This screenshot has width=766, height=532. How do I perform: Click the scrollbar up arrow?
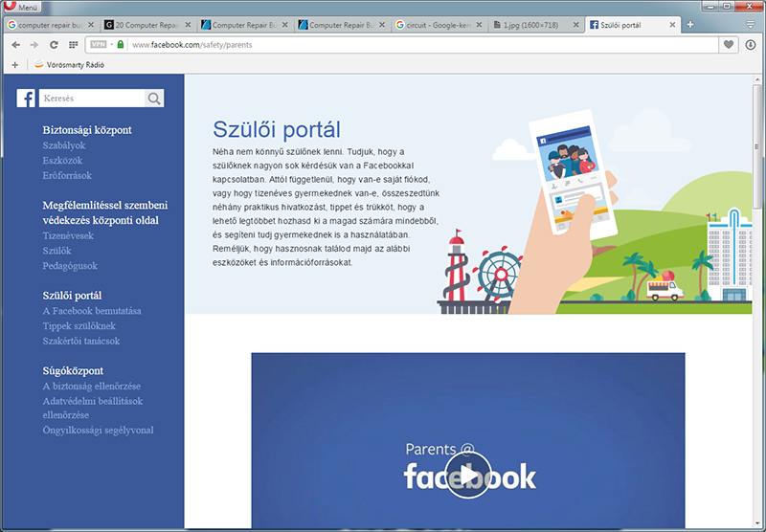(757, 79)
